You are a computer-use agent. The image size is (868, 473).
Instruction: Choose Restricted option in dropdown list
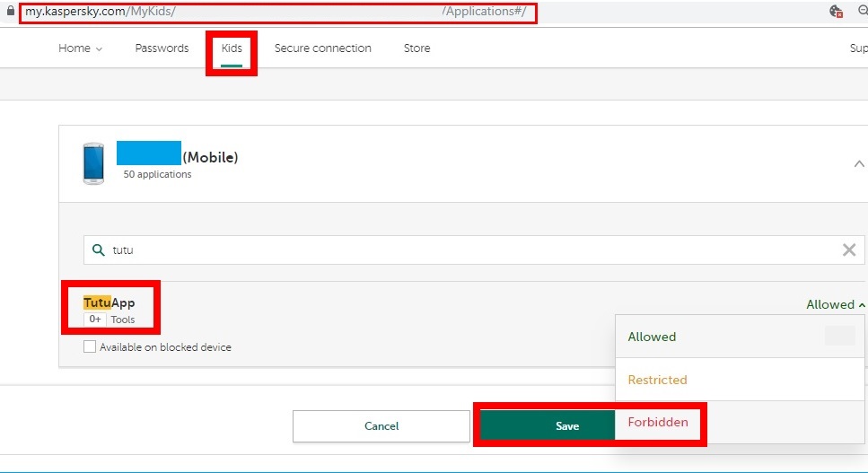click(740, 380)
